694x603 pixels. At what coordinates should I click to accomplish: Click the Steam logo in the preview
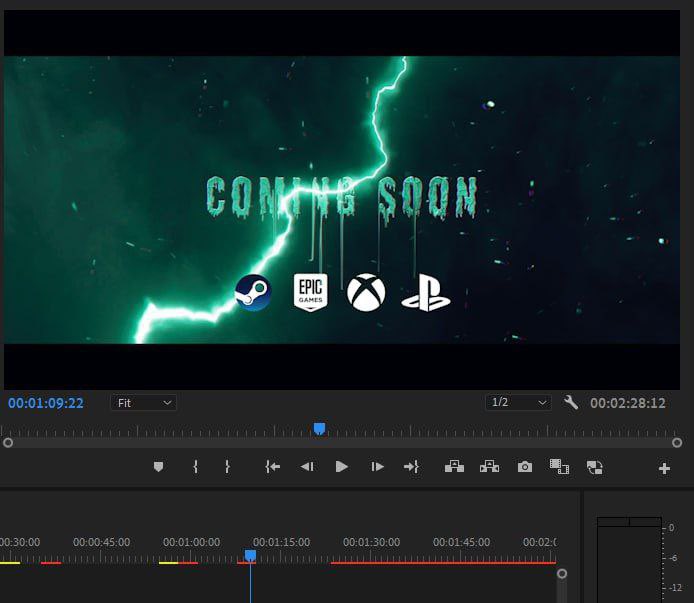coord(253,292)
